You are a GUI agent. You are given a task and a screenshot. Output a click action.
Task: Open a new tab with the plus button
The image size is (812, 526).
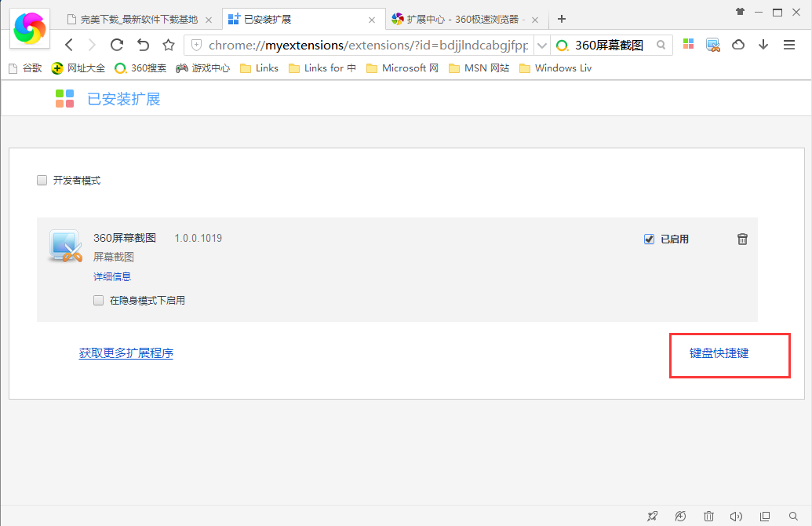[x=562, y=19]
